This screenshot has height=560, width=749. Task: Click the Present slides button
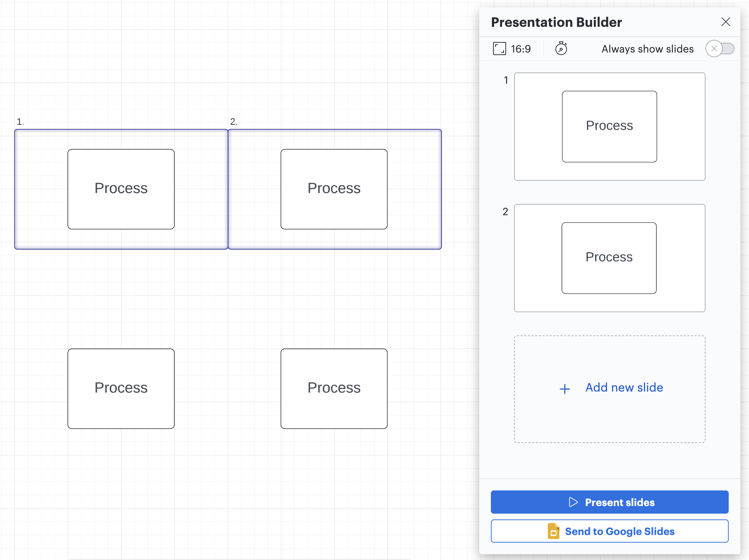[609, 502]
